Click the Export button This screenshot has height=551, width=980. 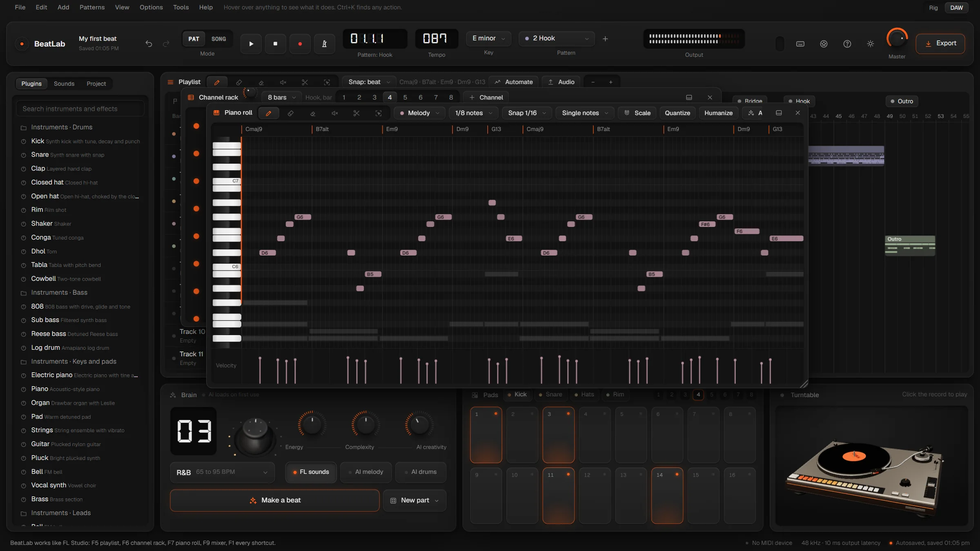(940, 44)
